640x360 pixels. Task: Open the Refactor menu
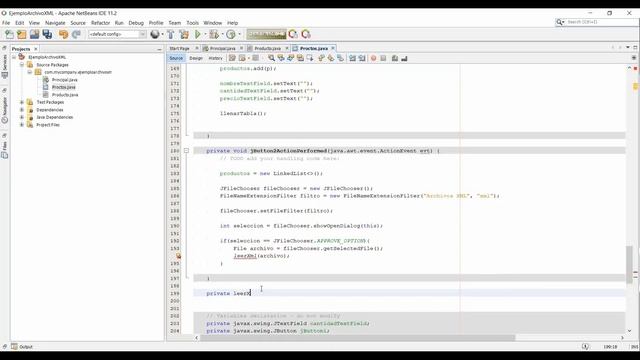(100, 23)
